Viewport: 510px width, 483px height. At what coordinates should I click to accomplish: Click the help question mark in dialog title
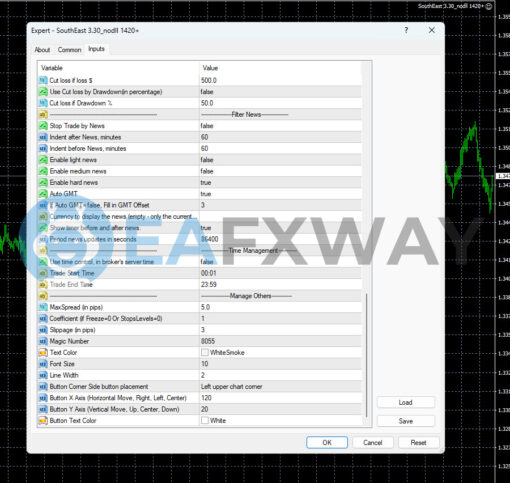point(406,30)
